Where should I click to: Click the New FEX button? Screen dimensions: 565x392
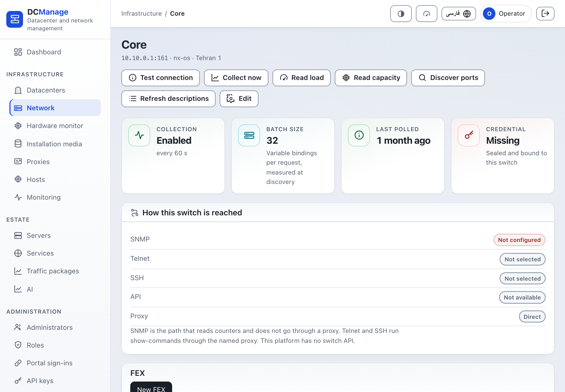pyautogui.click(x=151, y=387)
